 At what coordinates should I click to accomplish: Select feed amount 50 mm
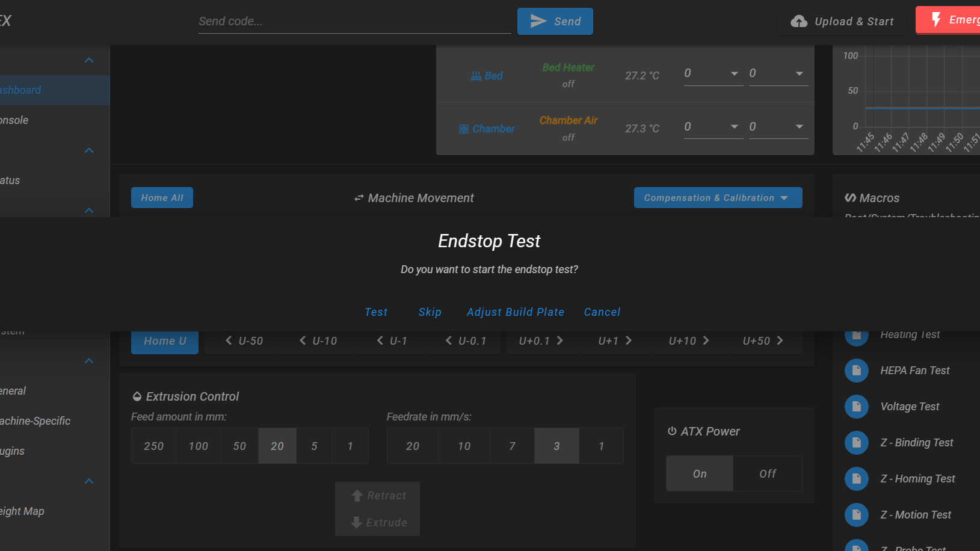tap(239, 446)
